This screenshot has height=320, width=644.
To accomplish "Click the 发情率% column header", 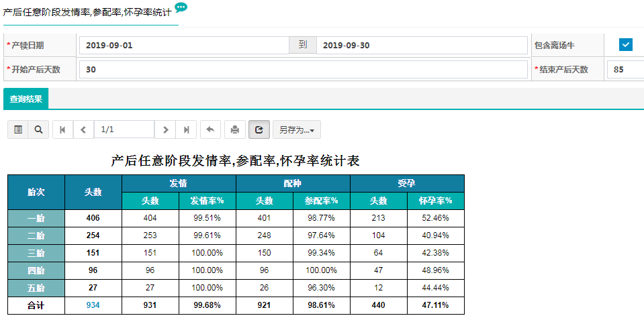I will tap(208, 201).
